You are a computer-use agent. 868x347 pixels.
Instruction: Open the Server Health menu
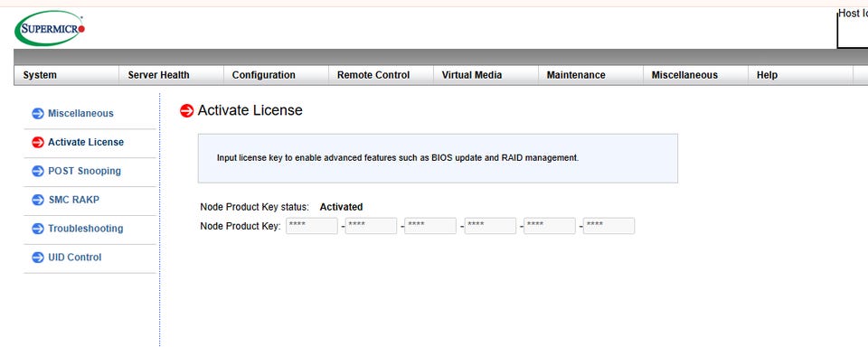click(158, 75)
